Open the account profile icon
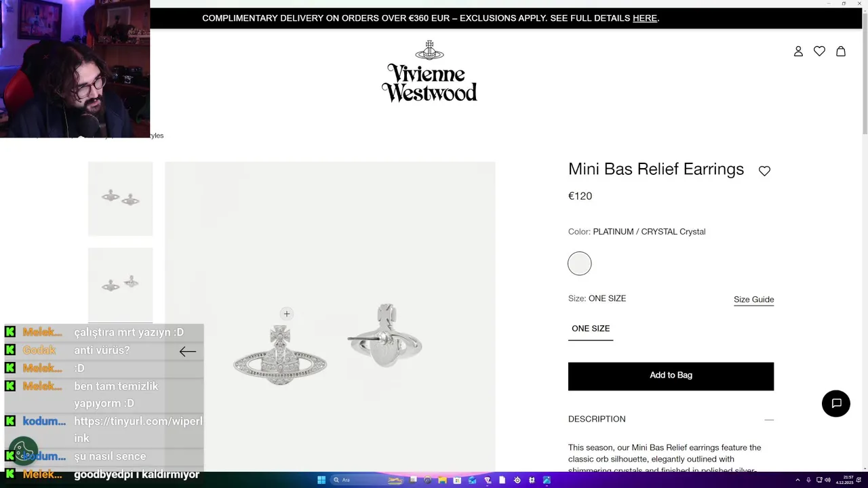Screen dimensions: 868x488 click(x=798, y=52)
